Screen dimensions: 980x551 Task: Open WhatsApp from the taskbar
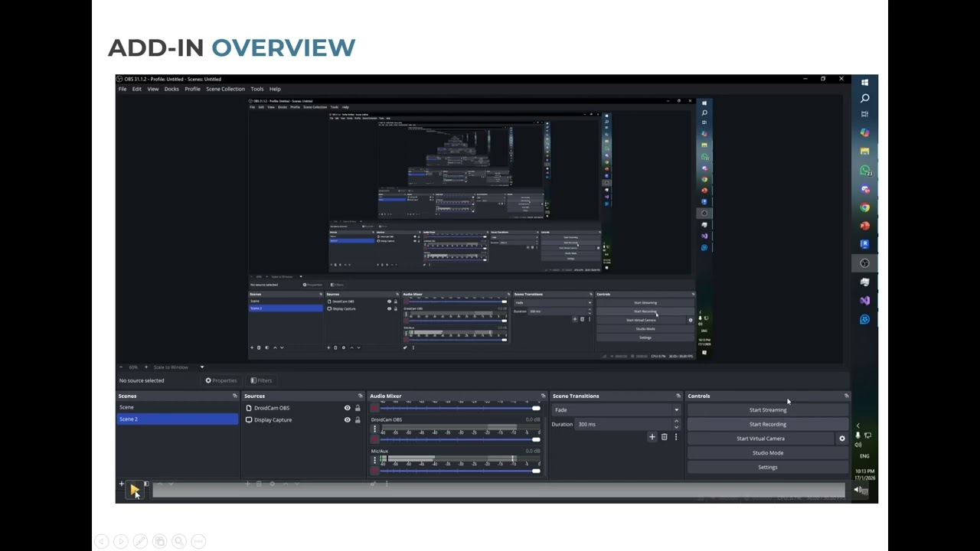click(864, 170)
